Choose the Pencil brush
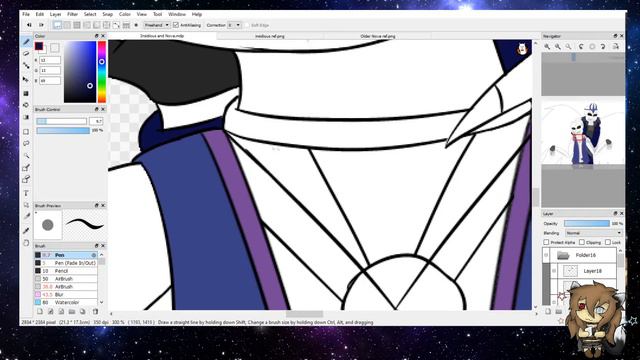This screenshot has height=360, width=640. [66, 271]
